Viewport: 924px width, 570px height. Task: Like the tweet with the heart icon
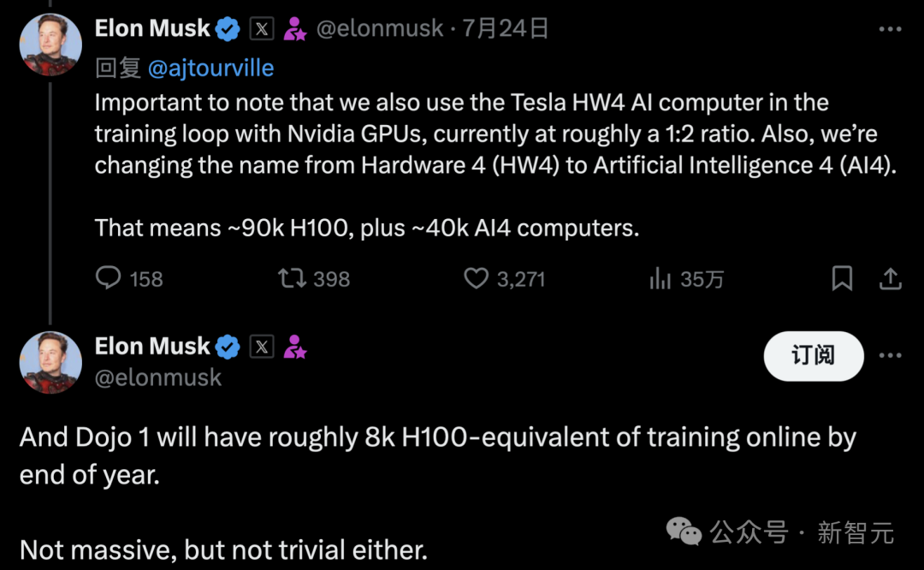tap(476, 278)
